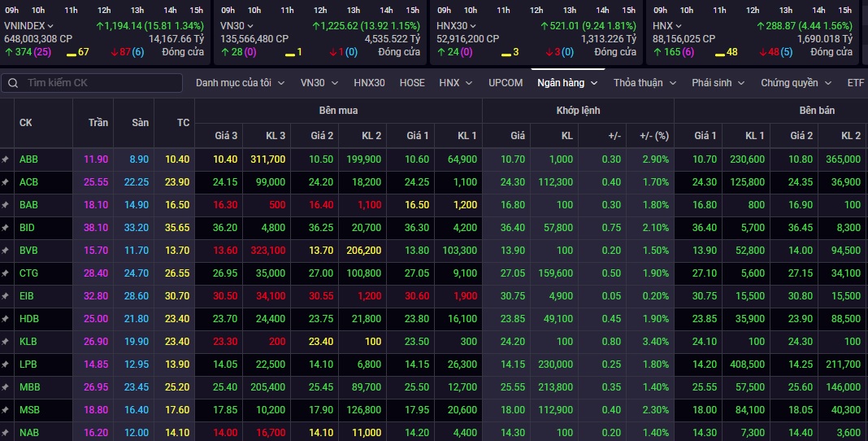Click HNX index value 288.87
The width and height of the screenshot is (868, 441).
point(780,25)
